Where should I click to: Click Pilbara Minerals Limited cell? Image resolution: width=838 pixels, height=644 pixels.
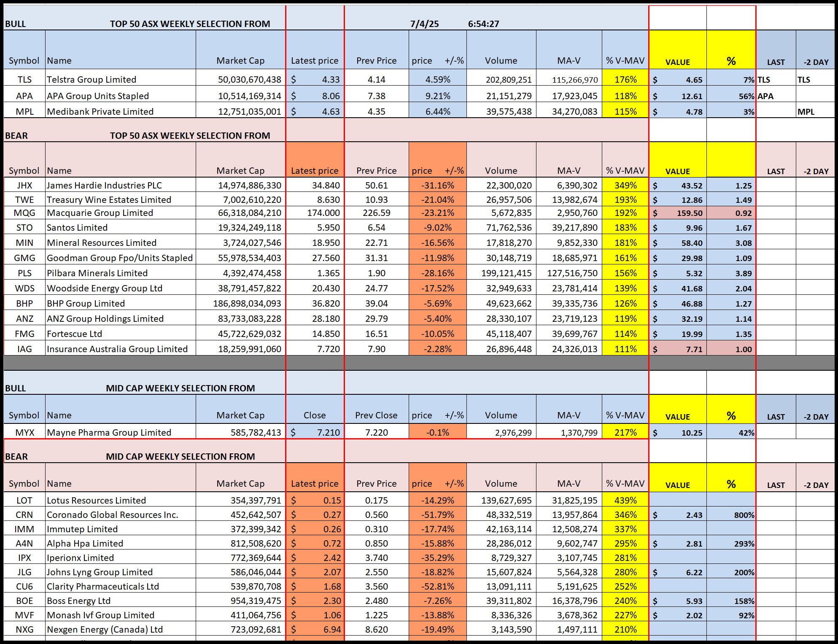click(x=121, y=273)
